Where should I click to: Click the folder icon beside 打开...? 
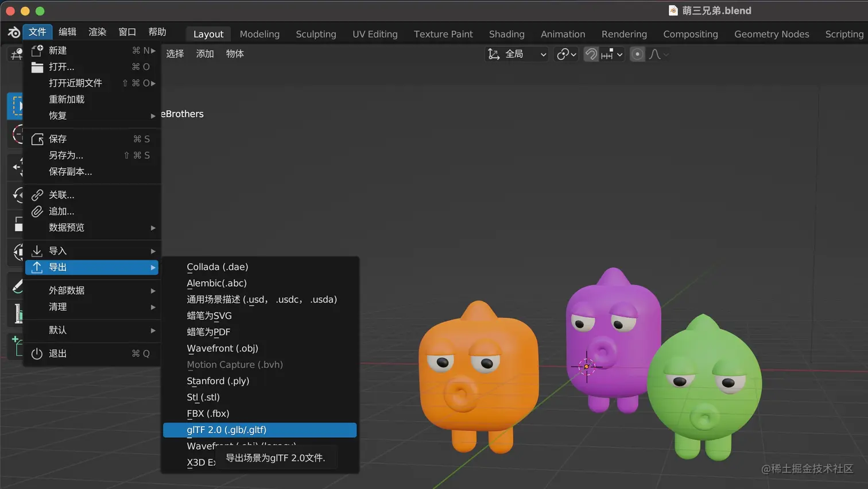tap(37, 67)
